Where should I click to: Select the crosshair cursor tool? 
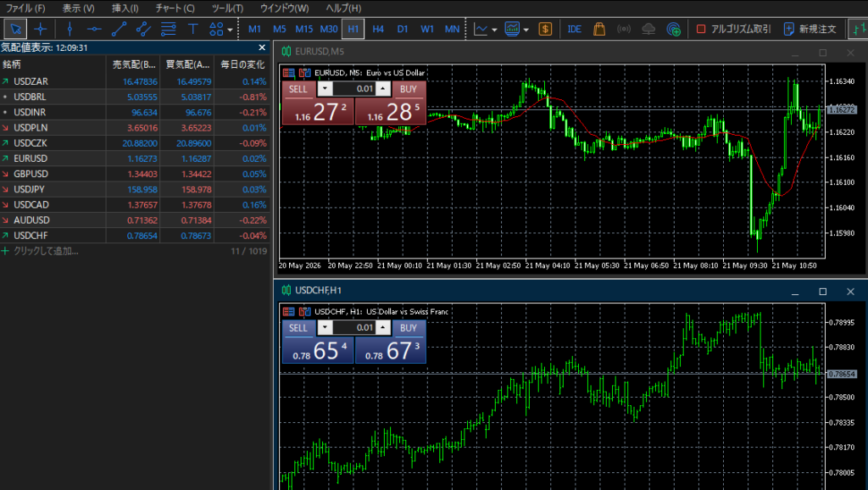pyautogui.click(x=41, y=29)
